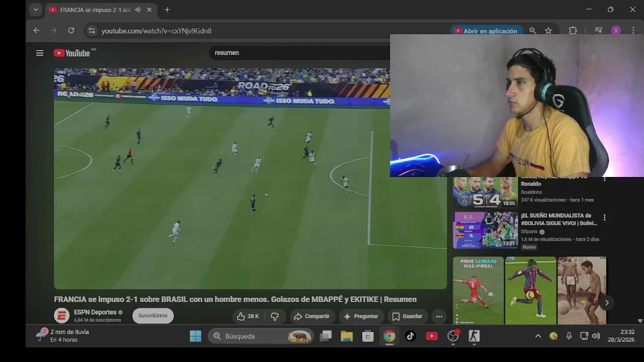Open the Bolivia DSports video thumbnail
Viewport: 644px width, 362px height.
(486, 230)
